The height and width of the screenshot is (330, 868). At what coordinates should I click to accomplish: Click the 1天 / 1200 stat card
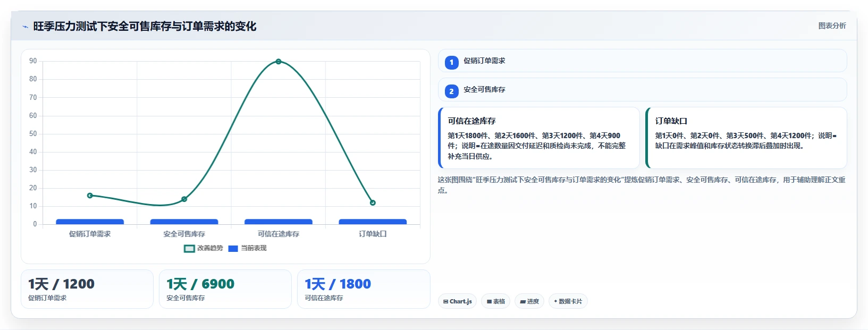click(x=87, y=289)
